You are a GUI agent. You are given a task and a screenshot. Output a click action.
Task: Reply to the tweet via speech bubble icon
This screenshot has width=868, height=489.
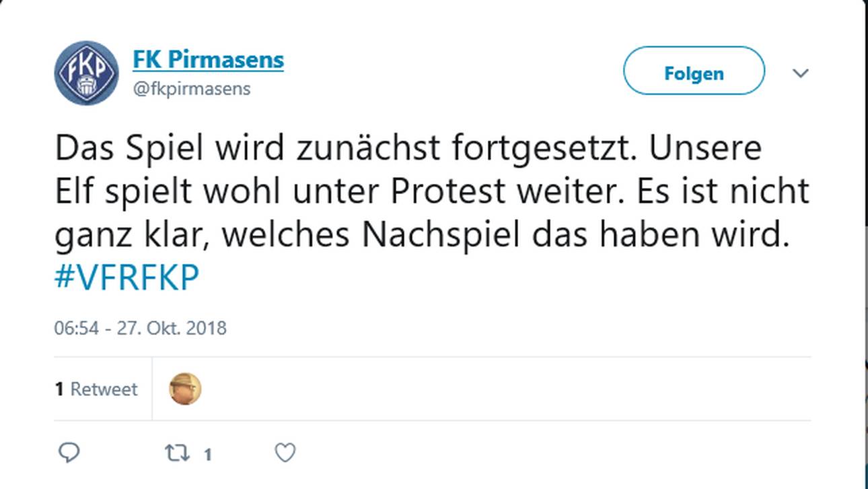[70, 453]
